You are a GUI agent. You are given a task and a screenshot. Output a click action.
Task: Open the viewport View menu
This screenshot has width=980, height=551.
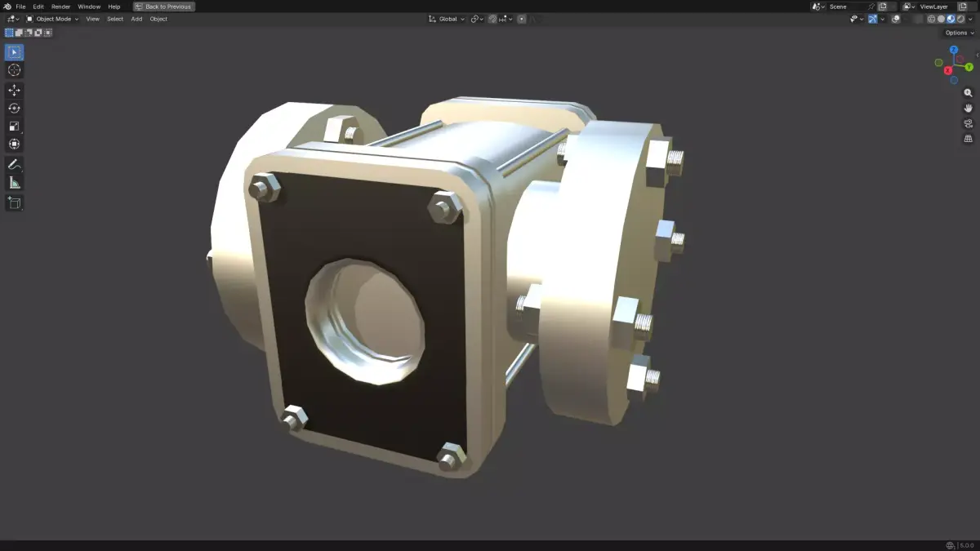click(93, 19)
